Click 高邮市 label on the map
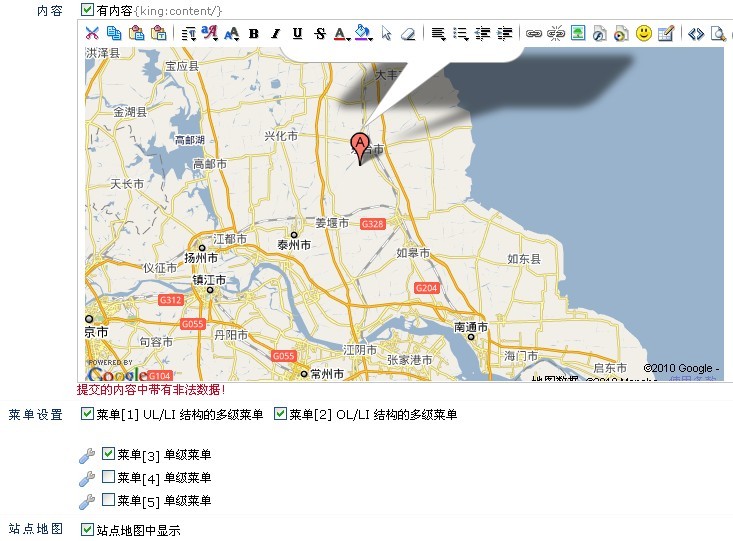Viewport: 733px width, 541px height. click(x=210, y=164)
